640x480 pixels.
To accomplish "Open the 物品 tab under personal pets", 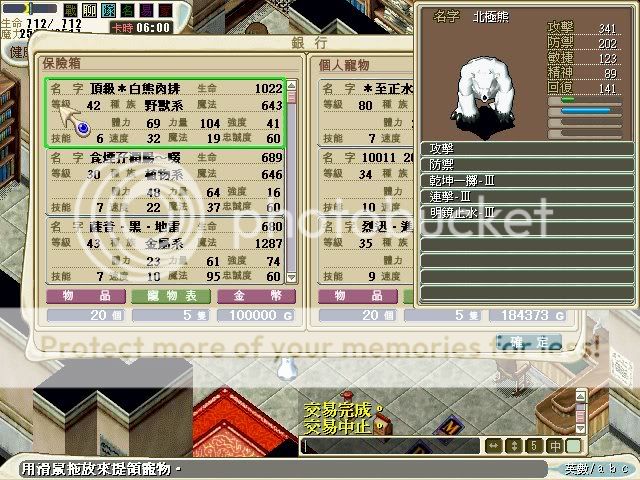I will point(362,297).
